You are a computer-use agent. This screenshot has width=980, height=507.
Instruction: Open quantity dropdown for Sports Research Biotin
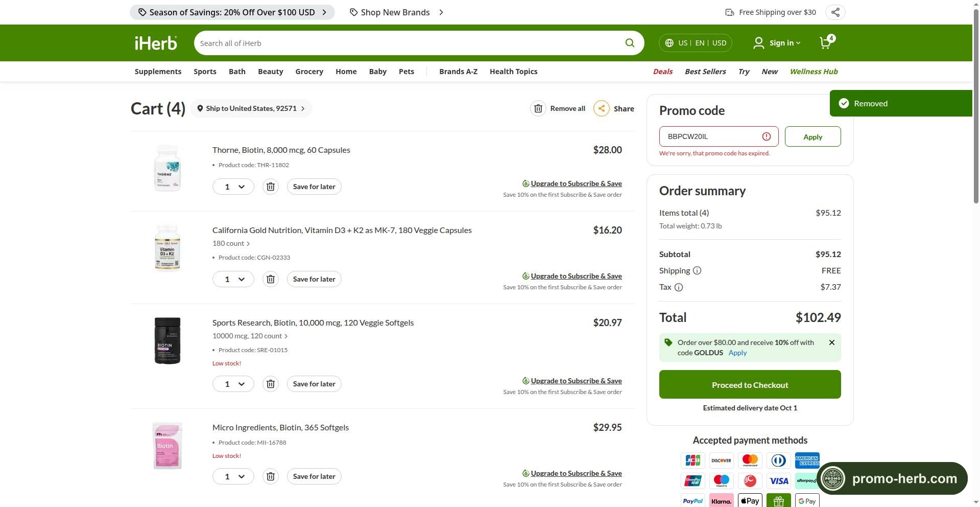click(233, 384)
